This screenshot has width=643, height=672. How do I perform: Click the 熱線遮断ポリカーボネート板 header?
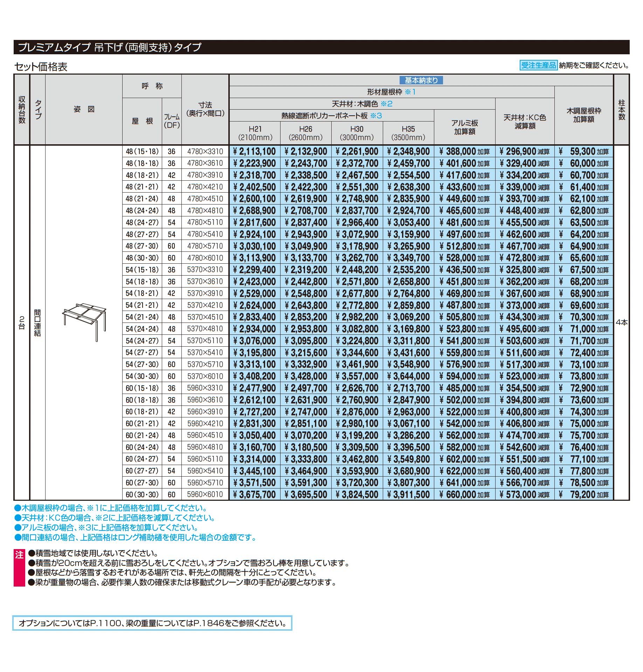[x=332, y=116]
